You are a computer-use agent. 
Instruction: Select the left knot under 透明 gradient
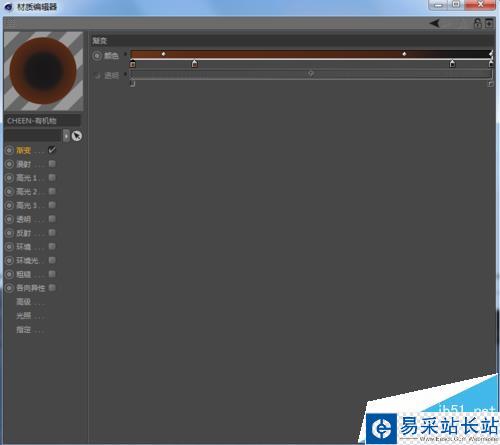pyautogui.click(x=133, y=84)
